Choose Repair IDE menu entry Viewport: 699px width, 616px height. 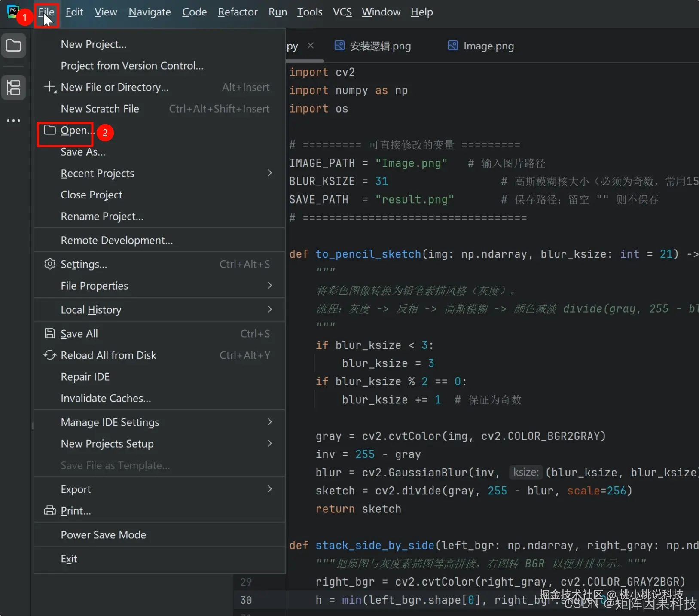coord(160,377)
